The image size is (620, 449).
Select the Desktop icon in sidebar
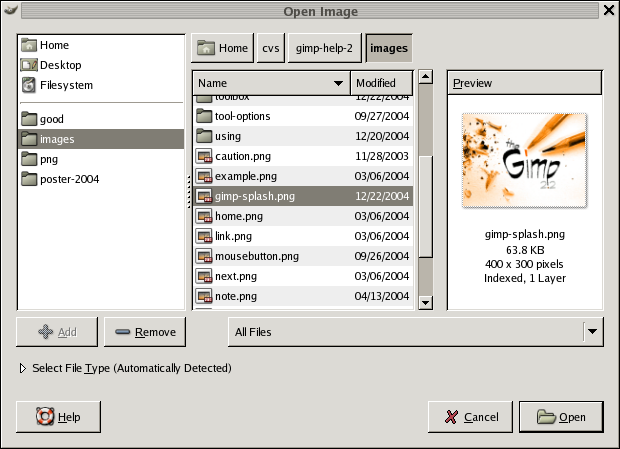[29, 65]
